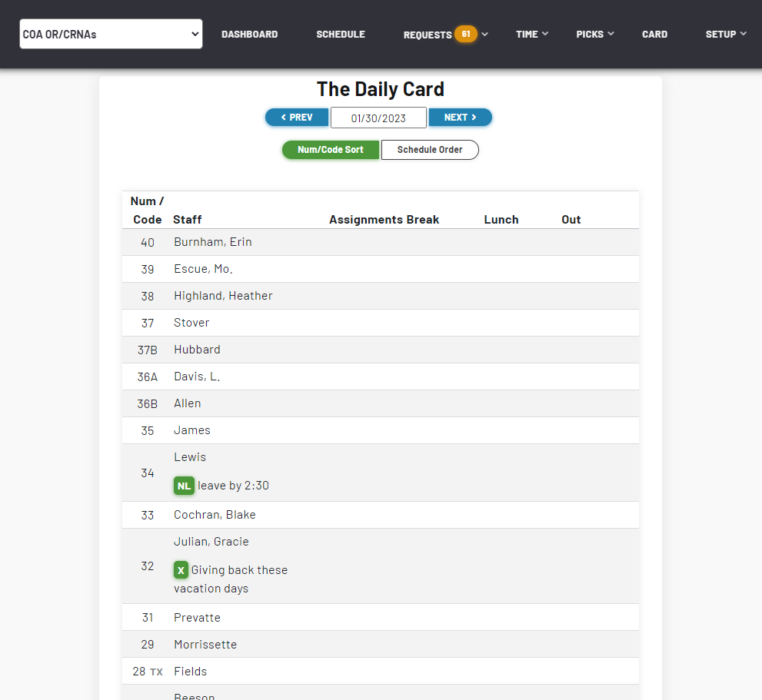This screenshot has width=762, height=700.
Task: Select the Num/Code Sort button
Action: click(331, 150)
